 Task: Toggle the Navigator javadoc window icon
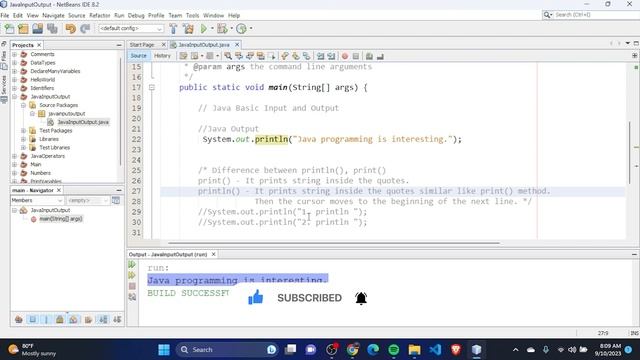116,200
